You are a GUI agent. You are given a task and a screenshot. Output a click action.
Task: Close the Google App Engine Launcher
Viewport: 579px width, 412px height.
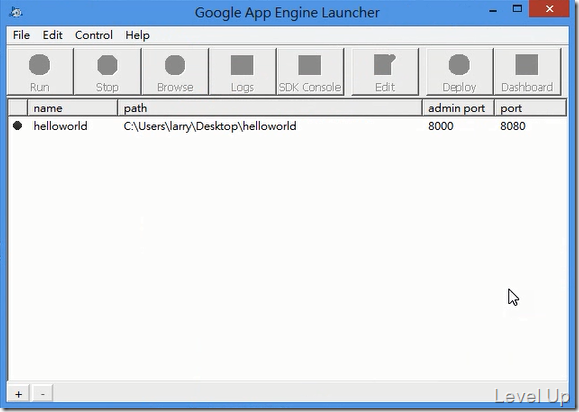[x=549, y=9]
